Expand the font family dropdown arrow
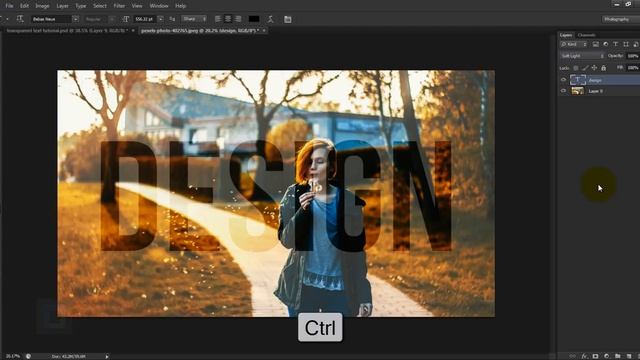The image size is (640, 360). click(76, 19)
